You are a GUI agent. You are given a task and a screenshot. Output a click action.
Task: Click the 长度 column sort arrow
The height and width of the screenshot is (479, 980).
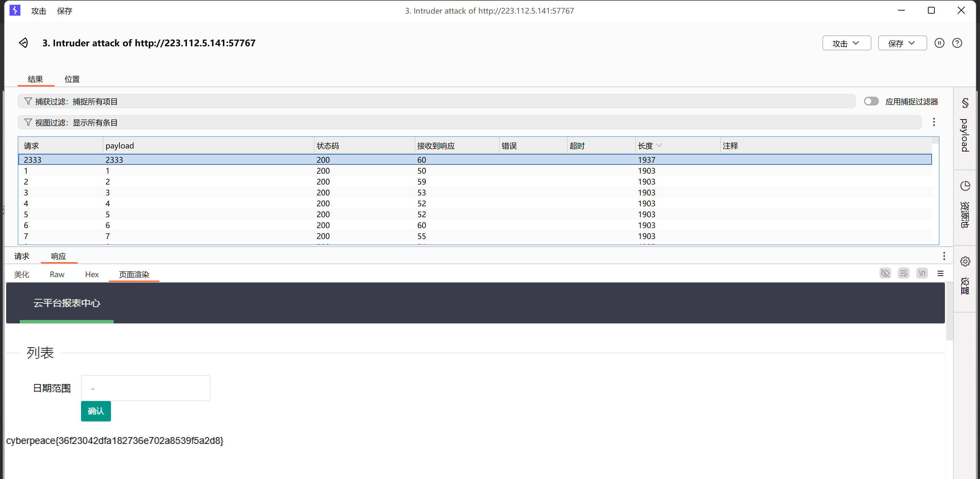click(659, 145)
